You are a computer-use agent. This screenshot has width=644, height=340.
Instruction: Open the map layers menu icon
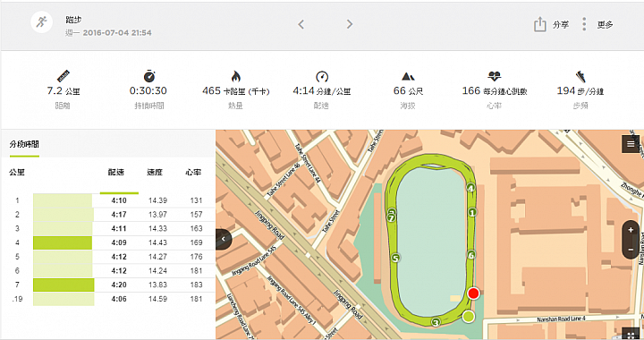(631, 144)
